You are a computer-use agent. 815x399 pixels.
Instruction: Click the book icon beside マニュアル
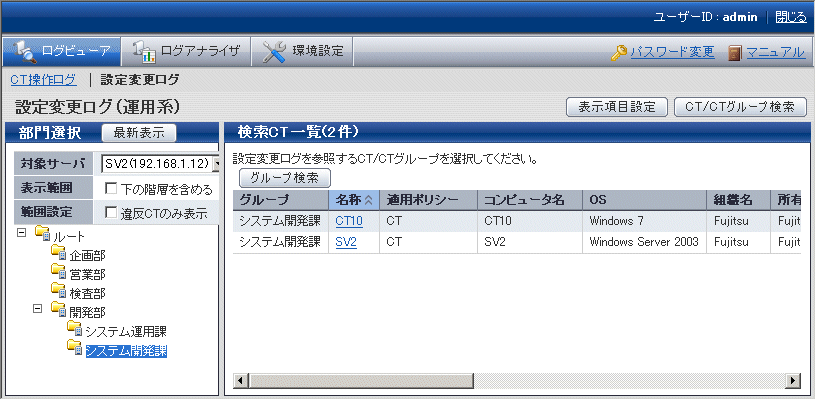tap(734, 52)
